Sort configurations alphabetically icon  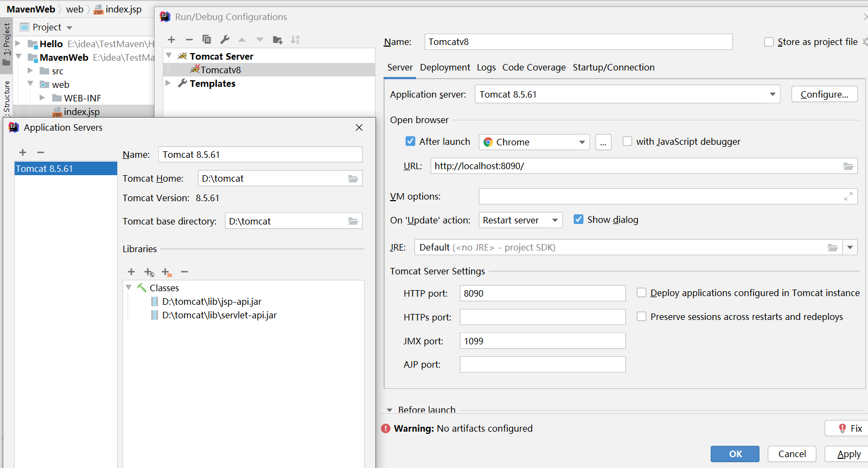295,40
